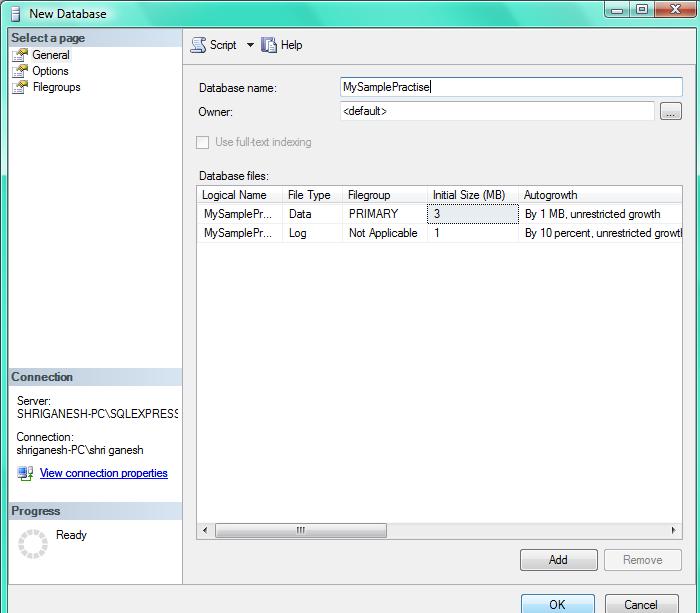Click the Filegroups page icon

20,87
